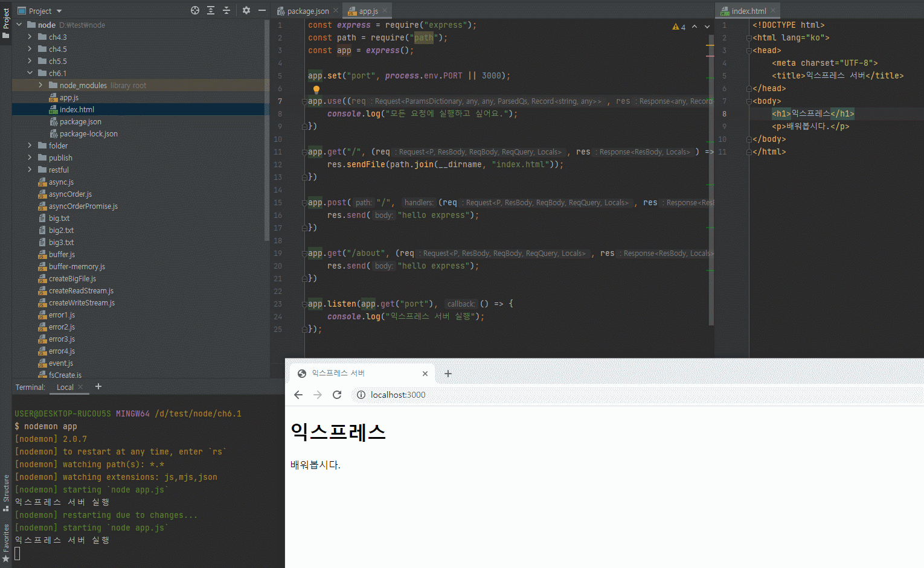Click the yellow lightbulb intention icon
Screen dimensions: 924x568
coord(316,89)
